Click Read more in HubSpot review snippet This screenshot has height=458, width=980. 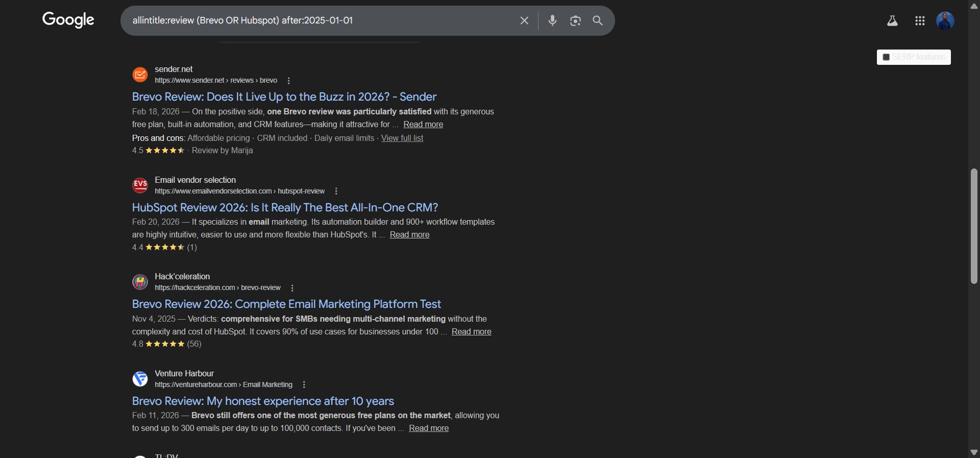point(409,234)
